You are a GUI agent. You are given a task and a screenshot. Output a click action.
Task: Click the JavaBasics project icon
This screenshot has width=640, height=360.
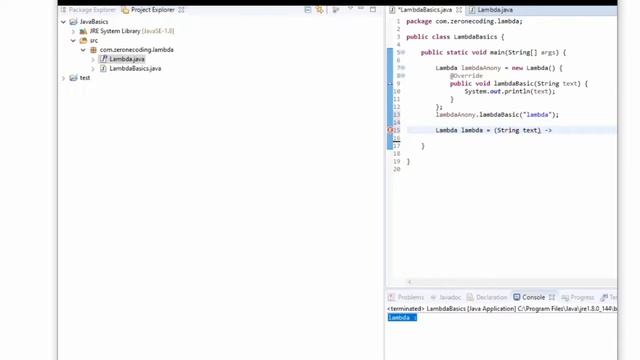coord(73,22)
